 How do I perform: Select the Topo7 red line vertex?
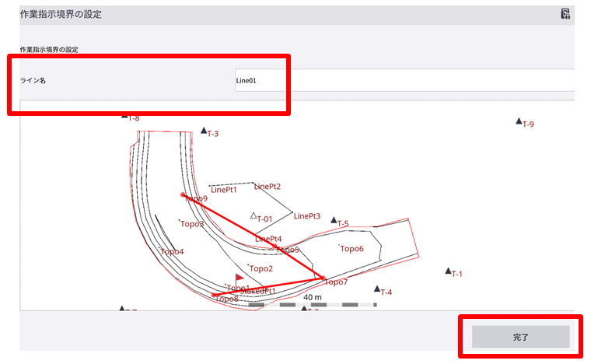click(x=323, y=278)
